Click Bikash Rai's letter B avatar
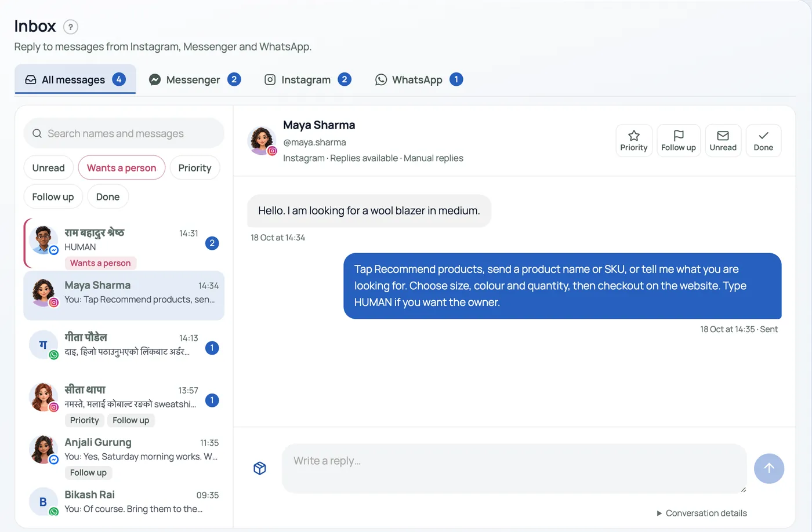Image resolution: width=812 pixels, height=532 pixels. pyautogui.click(x=43, y=501)
